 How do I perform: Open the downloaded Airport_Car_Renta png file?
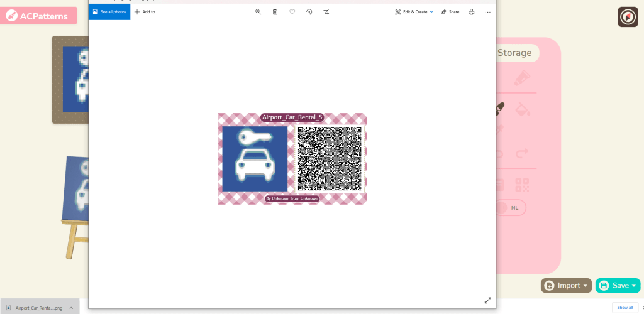38,308
